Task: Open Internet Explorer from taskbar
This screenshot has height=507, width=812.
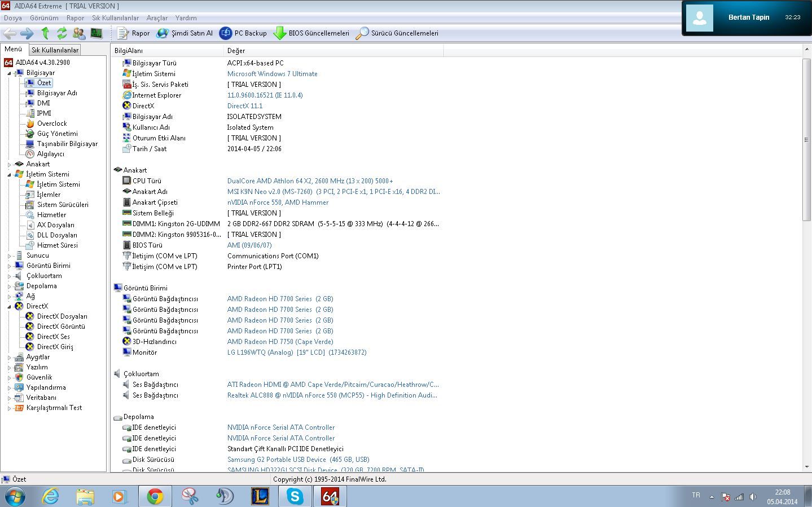Action: pyautogui.click(x=51, y=496)
